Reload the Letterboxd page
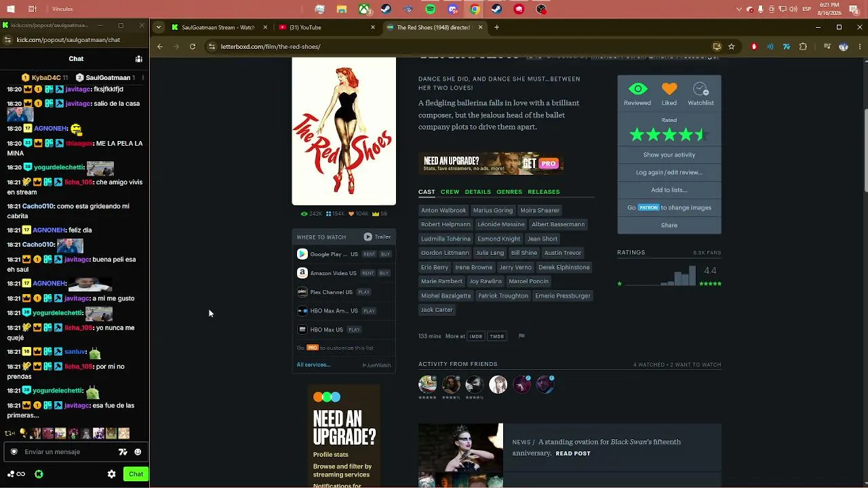Image resolution: width=868 pixels, height=488 pixels. pos(193,47)
